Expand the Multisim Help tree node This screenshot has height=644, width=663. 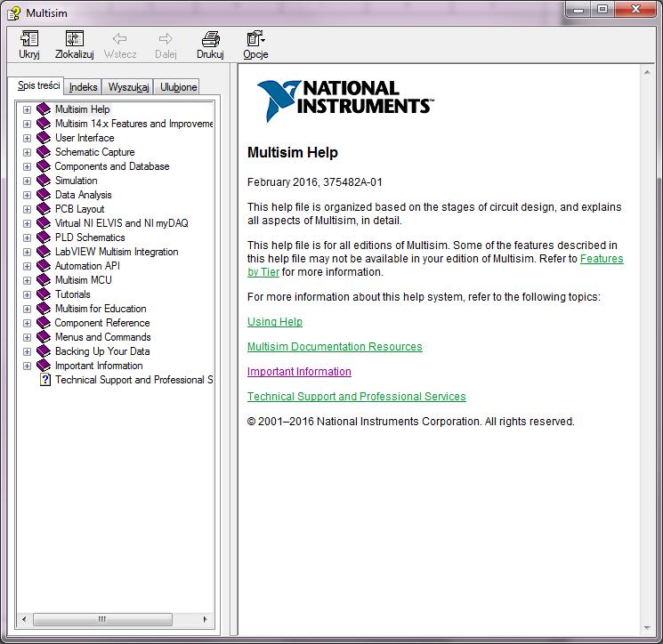(x=27, y=110)
